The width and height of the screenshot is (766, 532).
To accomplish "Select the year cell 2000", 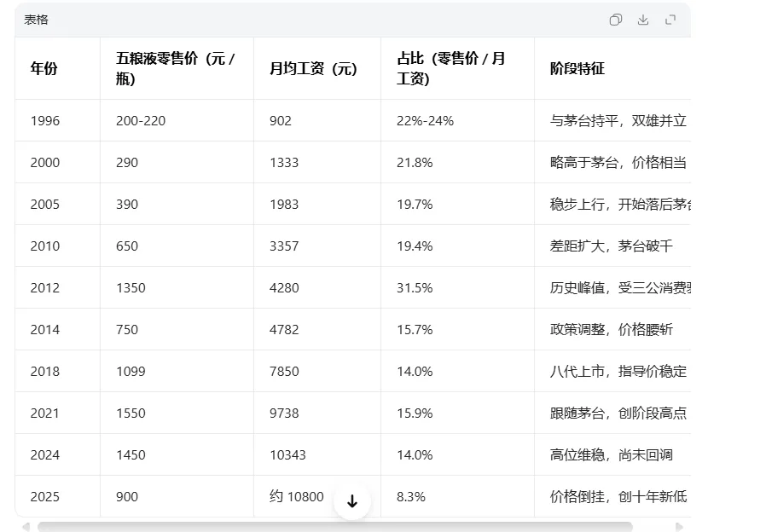I will 58,163.
